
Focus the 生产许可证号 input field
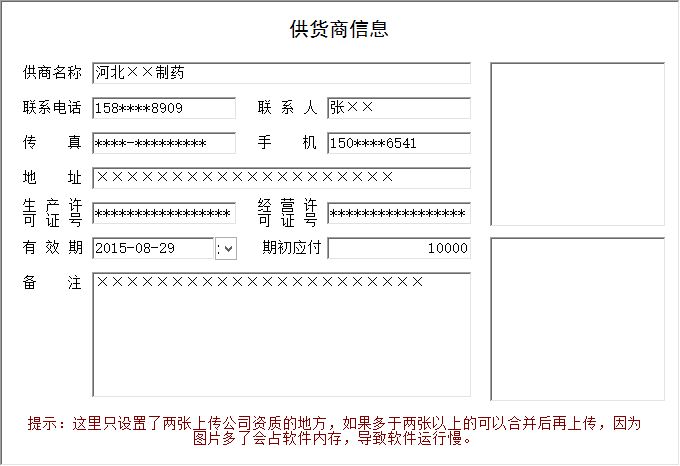click(x=163, y=213)
